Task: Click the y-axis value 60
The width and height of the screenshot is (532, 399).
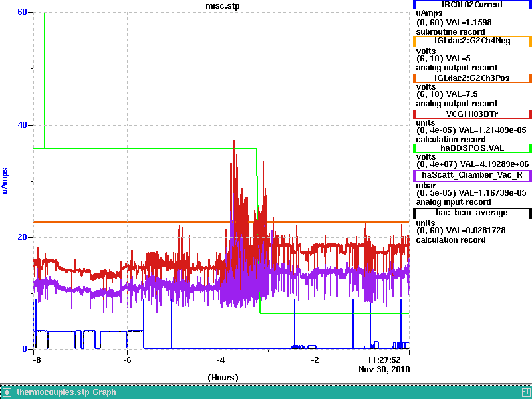Action: (22, 12)
